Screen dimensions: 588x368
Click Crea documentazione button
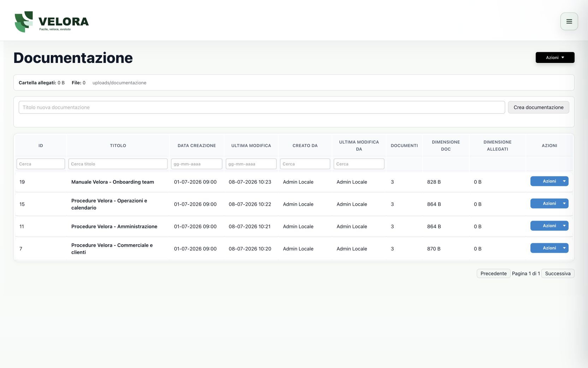538,107
